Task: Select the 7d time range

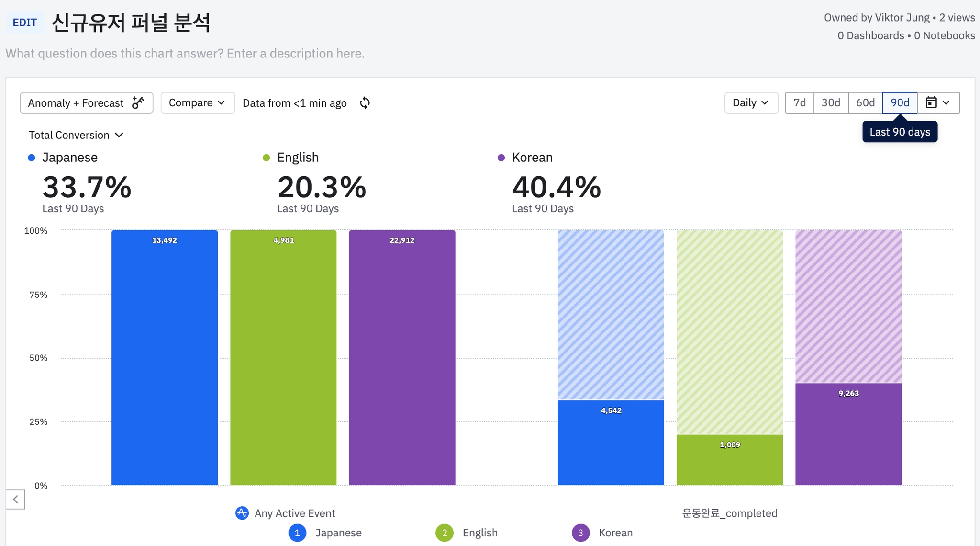Action: tap(799, 102)
